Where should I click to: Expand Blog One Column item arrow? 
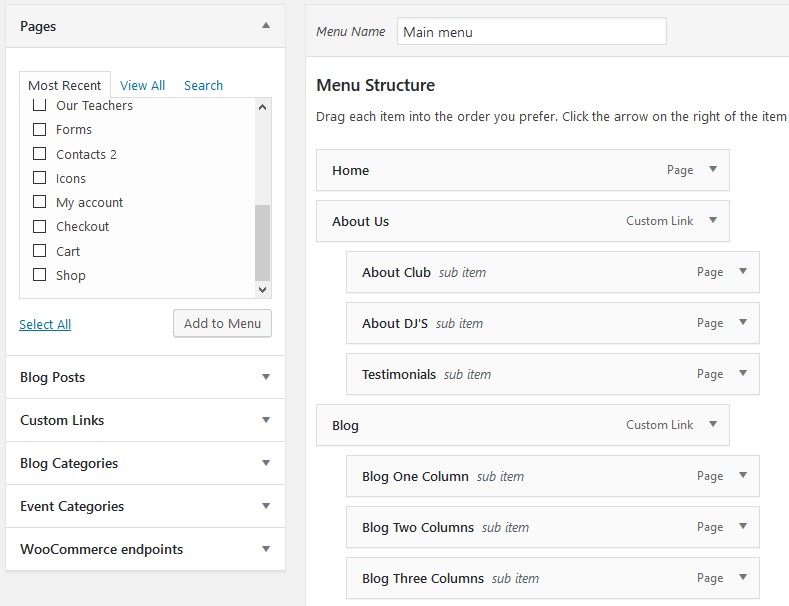click(743, 476)
